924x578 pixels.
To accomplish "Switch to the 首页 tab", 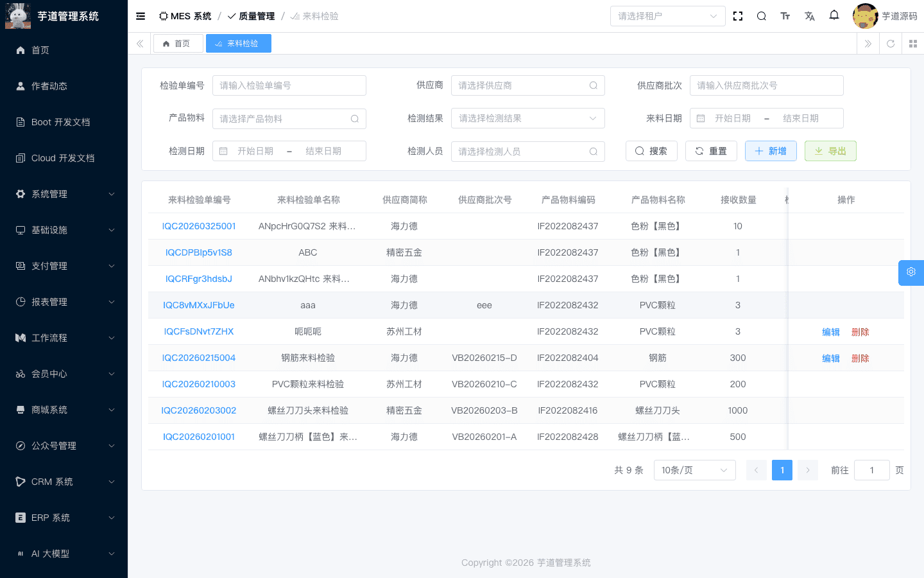I will [178, 43].
